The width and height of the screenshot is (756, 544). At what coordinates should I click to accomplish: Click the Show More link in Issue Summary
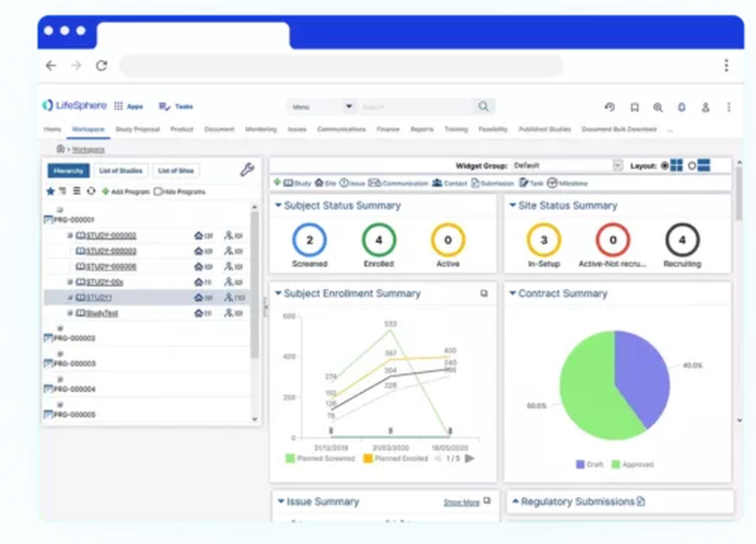click(x=461, y=502)
